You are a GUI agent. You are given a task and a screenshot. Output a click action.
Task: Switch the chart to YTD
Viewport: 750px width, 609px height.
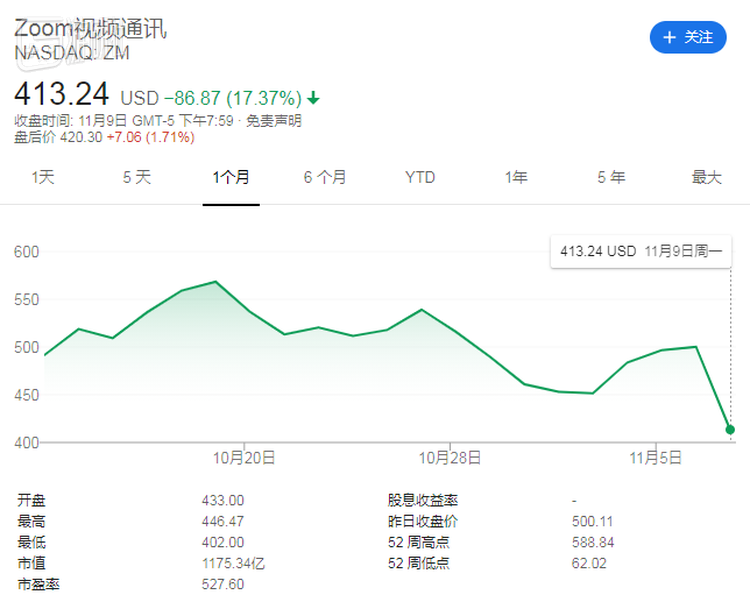(x=420, y=177)
